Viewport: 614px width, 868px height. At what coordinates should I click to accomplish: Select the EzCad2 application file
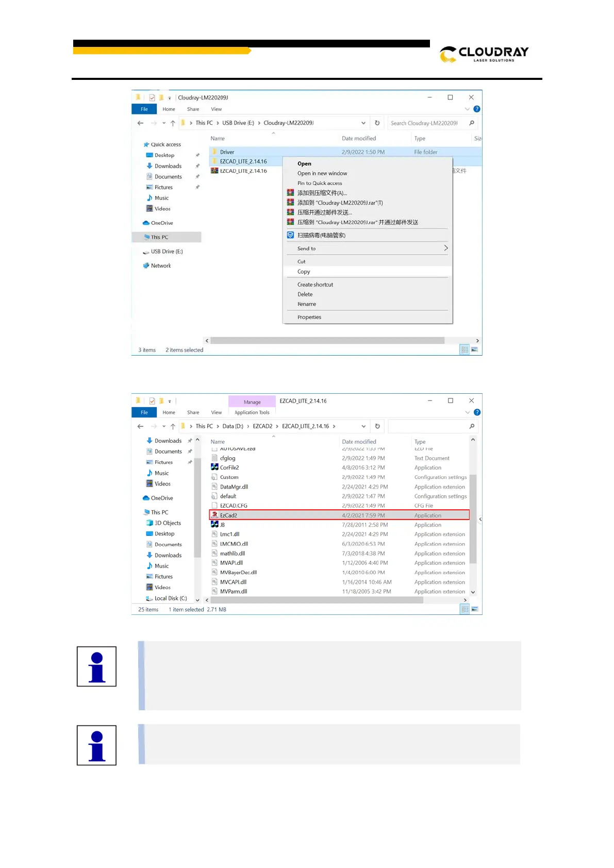point(339,515)
